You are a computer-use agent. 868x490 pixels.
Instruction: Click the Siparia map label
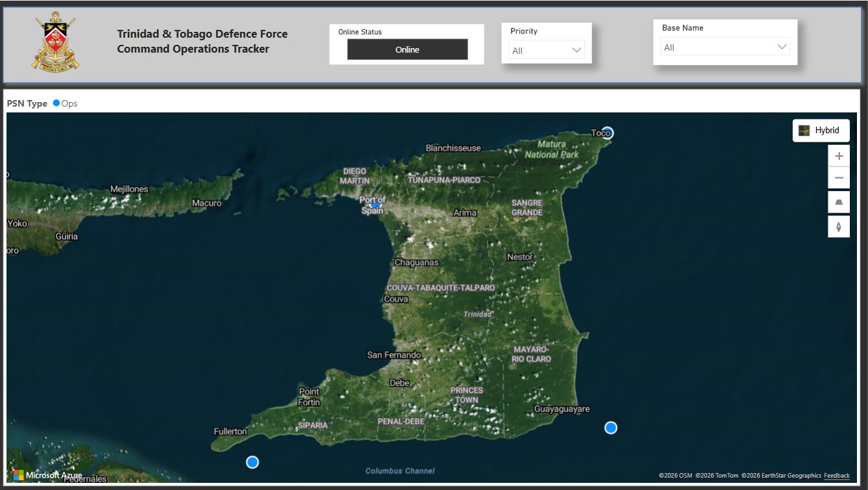313,426
